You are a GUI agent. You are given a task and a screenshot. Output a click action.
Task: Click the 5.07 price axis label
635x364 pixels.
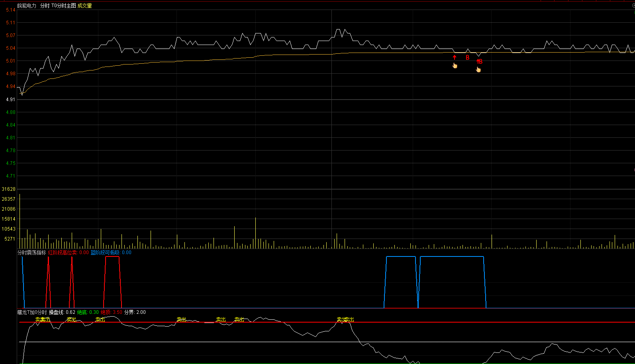coord(10,35)
